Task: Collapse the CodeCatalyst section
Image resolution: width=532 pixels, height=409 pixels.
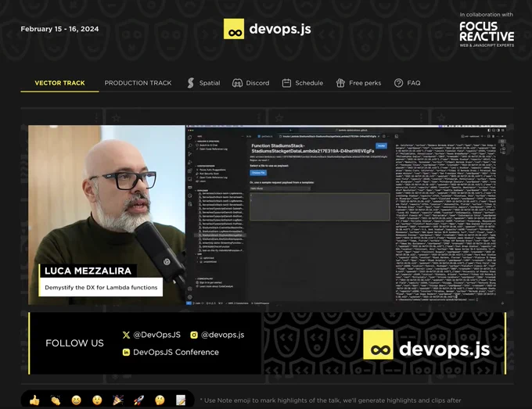Action: (206, 278)
